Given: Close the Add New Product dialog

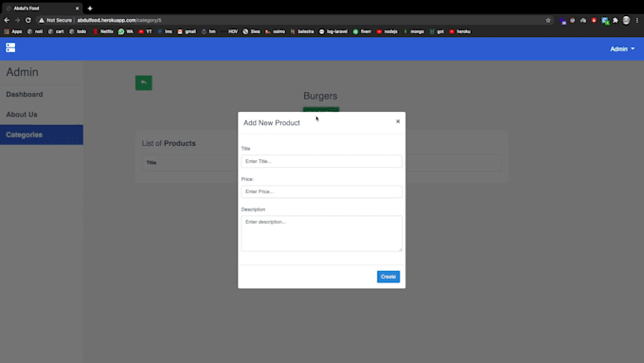Looking at the screenshot, I should 398,121.
